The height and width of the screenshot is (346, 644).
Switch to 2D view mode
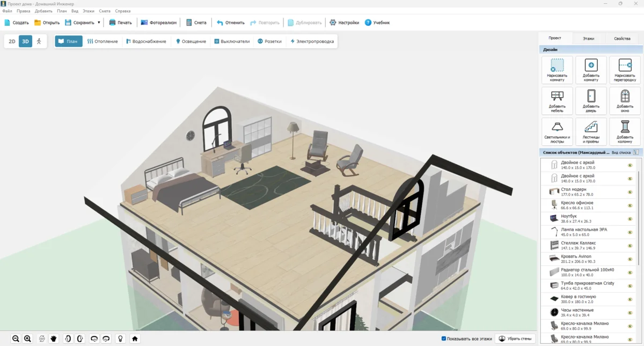[12, 41]
